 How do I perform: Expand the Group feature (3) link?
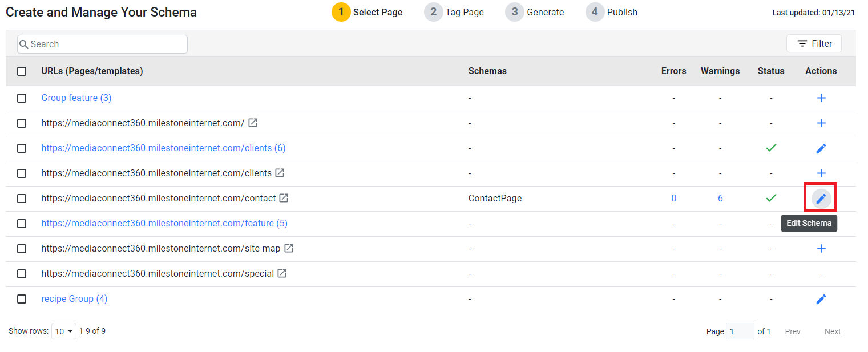point(76,98)
